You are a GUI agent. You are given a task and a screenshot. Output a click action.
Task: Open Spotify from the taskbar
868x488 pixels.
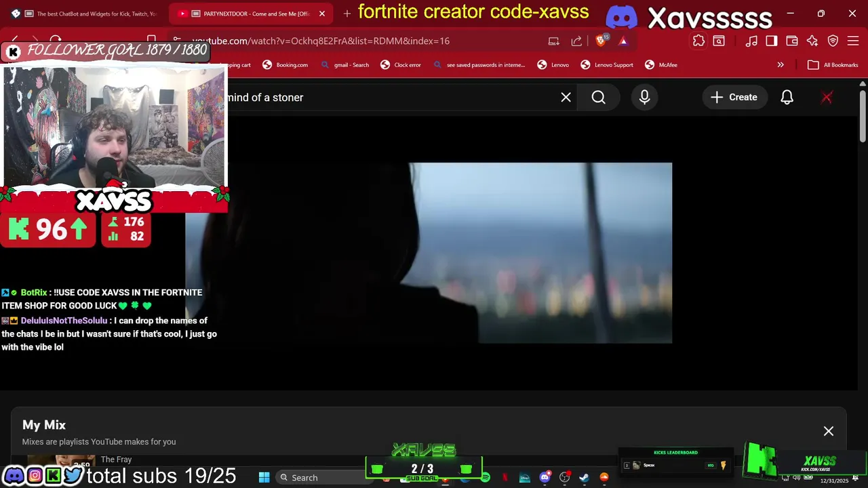(x=486, y=477)
